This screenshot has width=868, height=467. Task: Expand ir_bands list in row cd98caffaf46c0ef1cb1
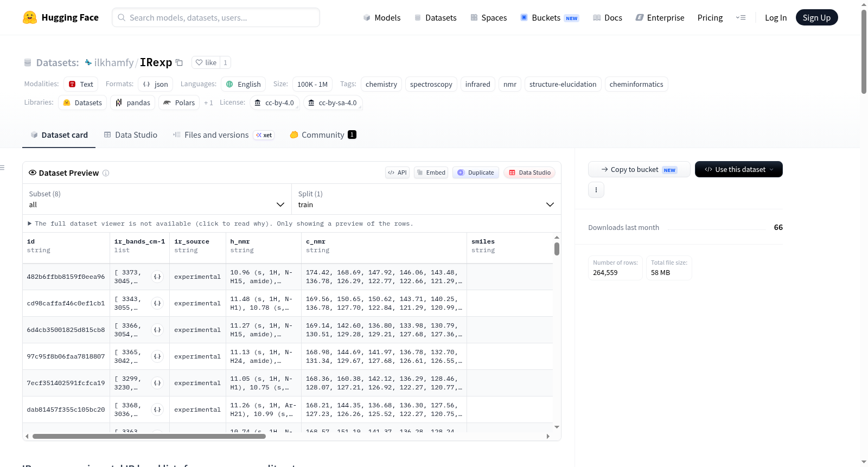[x=157, y=303]
